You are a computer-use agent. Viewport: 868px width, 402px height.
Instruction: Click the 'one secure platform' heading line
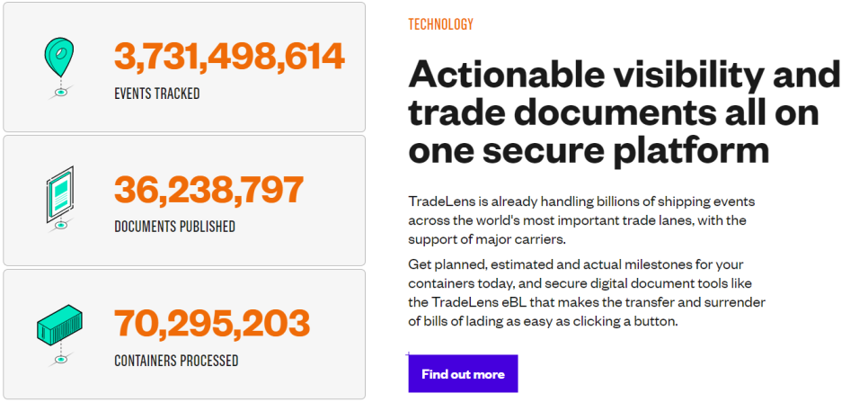pyautogui.click(x=589, y=149)
